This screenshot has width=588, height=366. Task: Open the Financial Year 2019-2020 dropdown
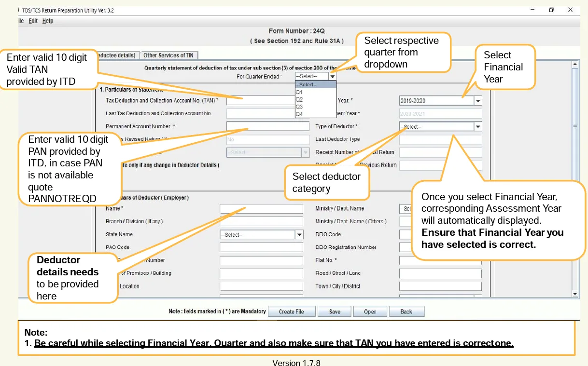pos(478,101)
